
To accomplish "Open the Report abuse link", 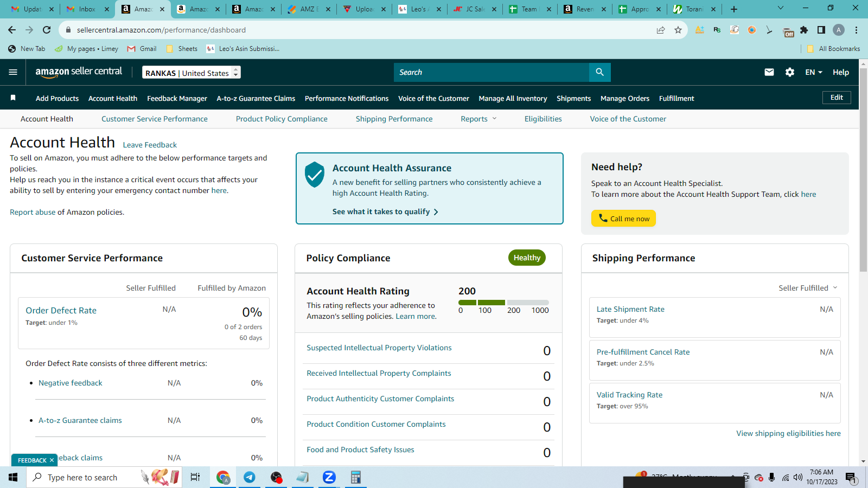I will tap(33, 212).
